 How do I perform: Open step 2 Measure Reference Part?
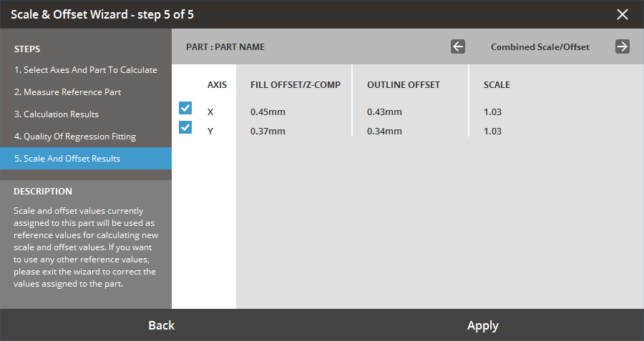[68, 92]
